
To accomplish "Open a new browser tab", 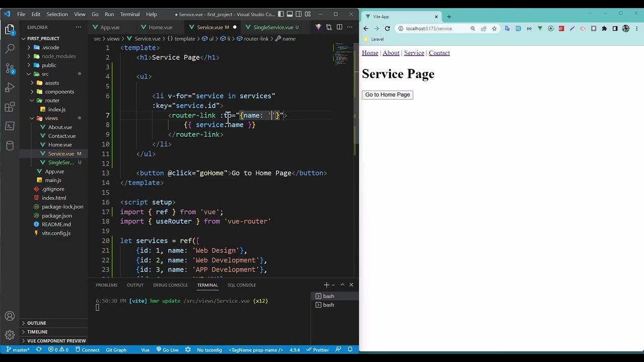I will 449,17.
